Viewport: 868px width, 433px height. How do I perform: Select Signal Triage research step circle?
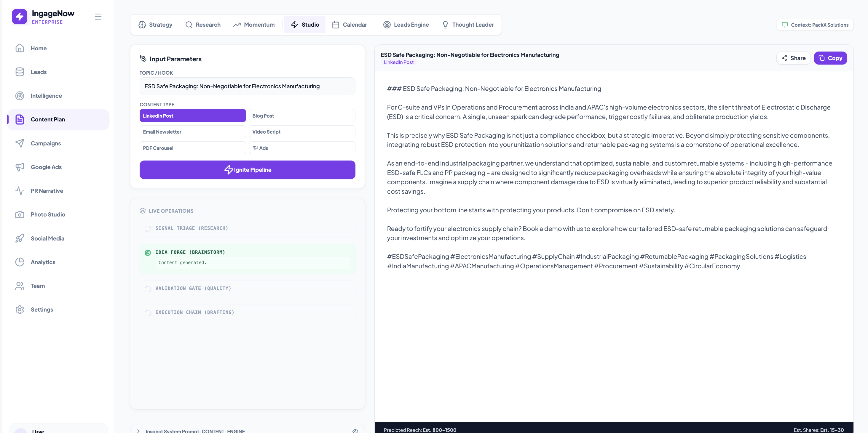coord(148,229)
